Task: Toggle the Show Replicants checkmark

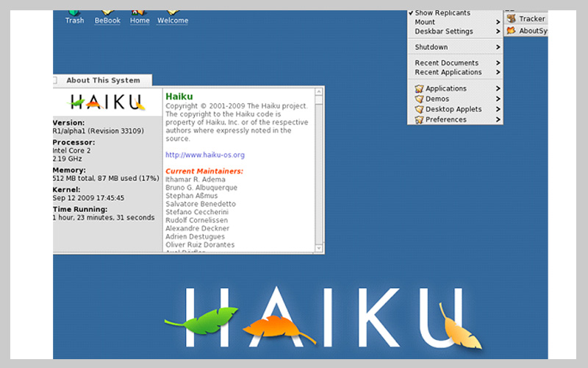Action: click(411, 13)
